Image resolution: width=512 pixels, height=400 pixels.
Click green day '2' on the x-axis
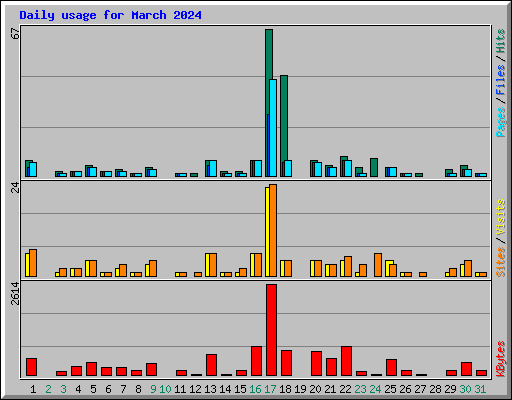[x=48, y=389]
